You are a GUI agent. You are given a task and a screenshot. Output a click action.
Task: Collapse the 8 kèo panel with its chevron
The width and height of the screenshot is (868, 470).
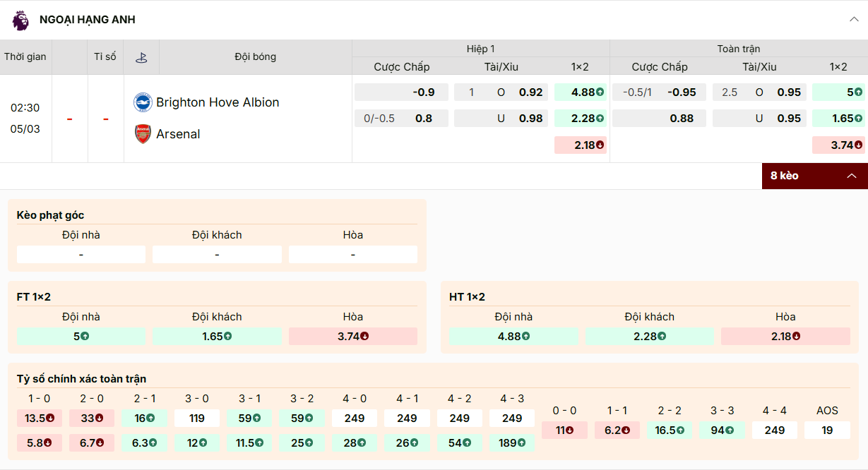tap(852, 176)
